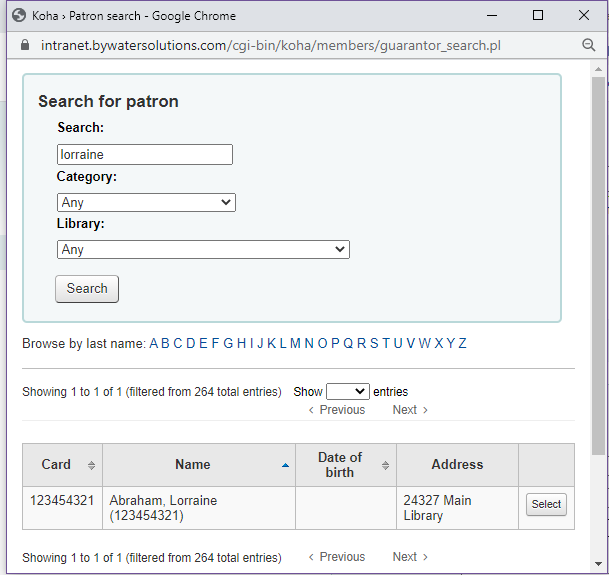Open the Library dropdown
The image size is (609, 575).
point(203,249)
